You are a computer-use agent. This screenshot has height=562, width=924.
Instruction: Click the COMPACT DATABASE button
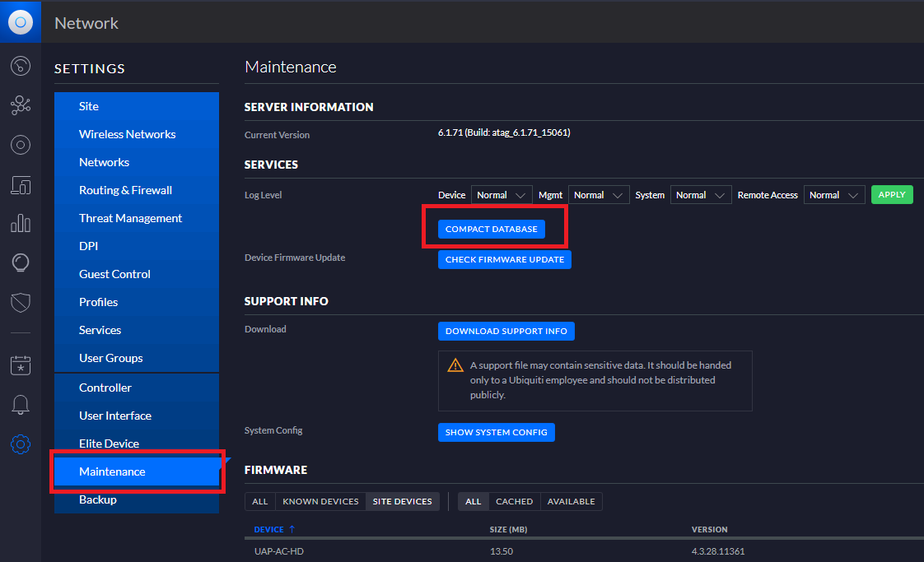[491, 230]
